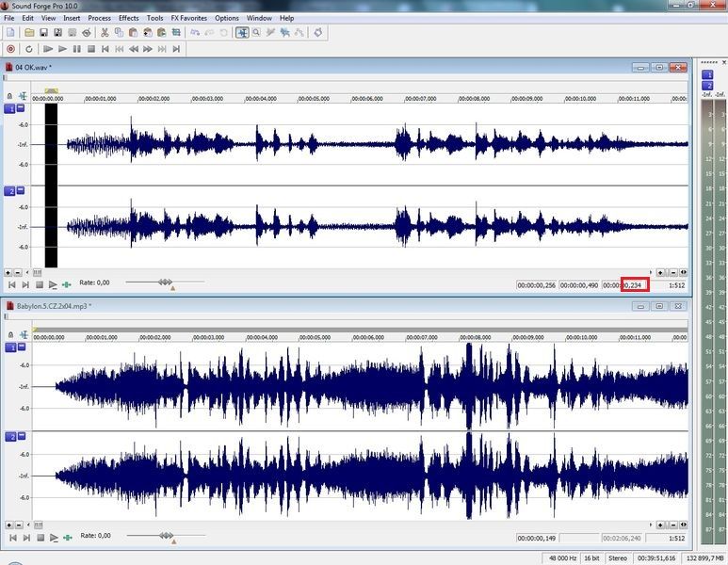The width and height of the screenshot is (728, 565).
Task: Click Play Normal in Babylon mp3 window transport
Action: click(54, 538)
